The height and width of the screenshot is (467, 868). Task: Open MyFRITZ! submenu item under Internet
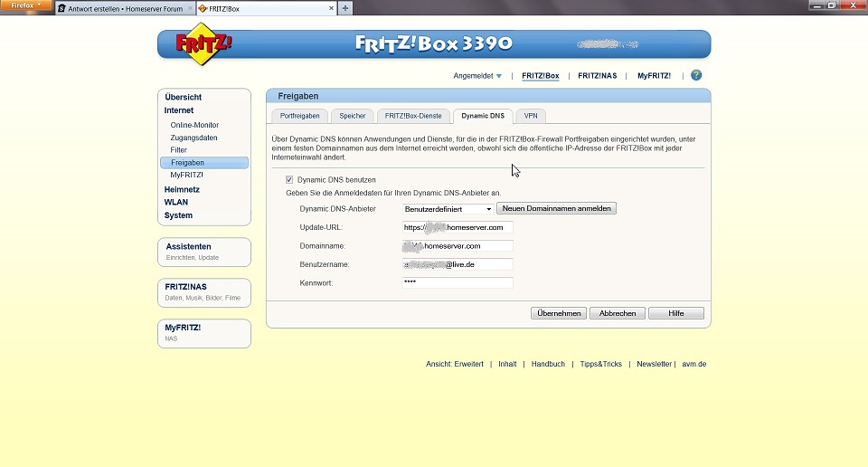[x=186, y=175]
